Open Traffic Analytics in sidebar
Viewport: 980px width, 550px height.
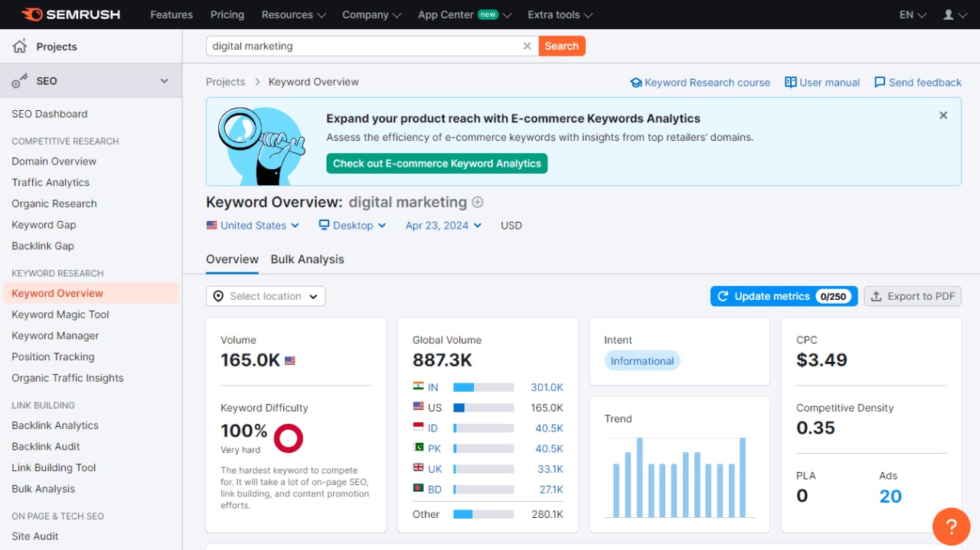point(51,183)
